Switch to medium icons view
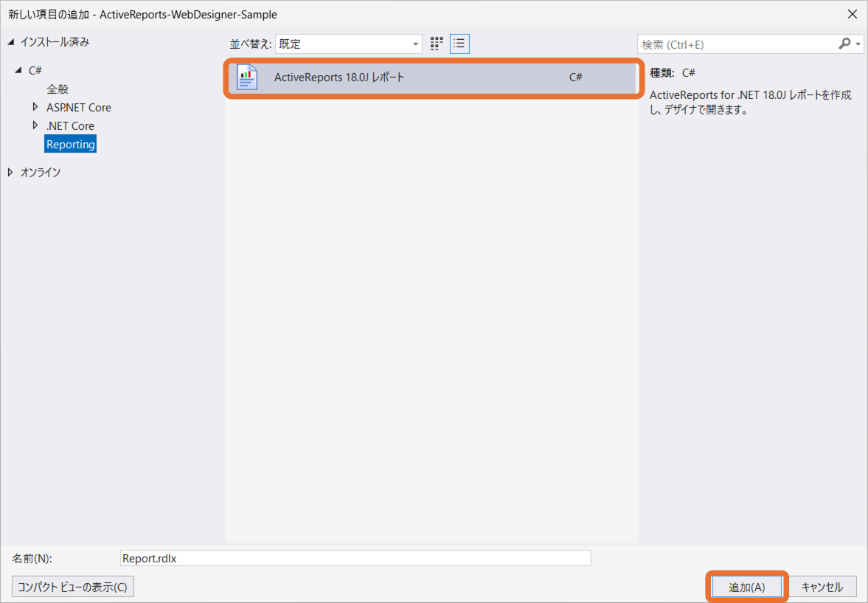This screenshot has width=868, height=603. pyautogui.click(x=437, y=44)
